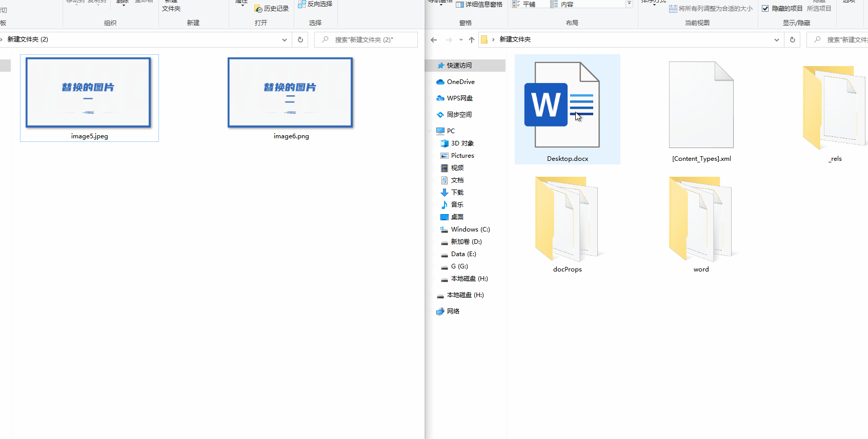Open recent locations dropdown in right window
This screenshot has height=439, width=868.
pyautogui.click(x=461, y=39)
